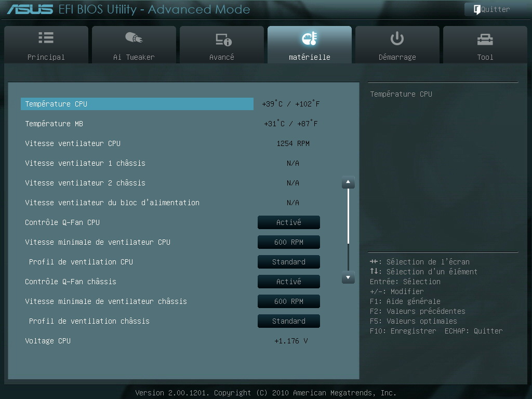Click the Tool printer icon
Viewport: 532px width, 399px height.
[485, 39]
